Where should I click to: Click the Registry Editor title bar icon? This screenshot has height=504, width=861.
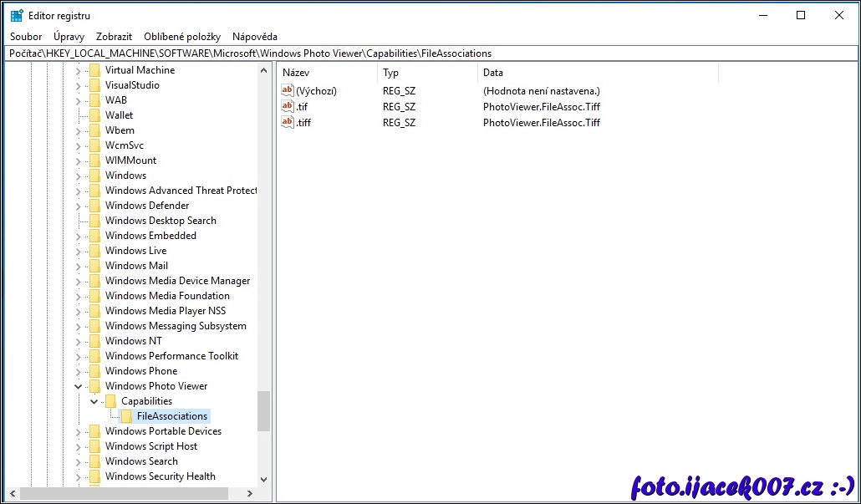17,16
